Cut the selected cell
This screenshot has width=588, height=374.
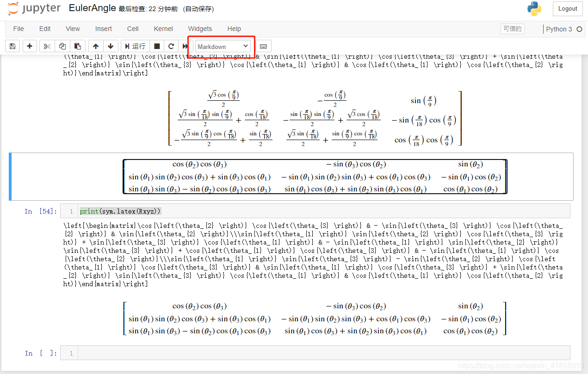tap(46, 46)
